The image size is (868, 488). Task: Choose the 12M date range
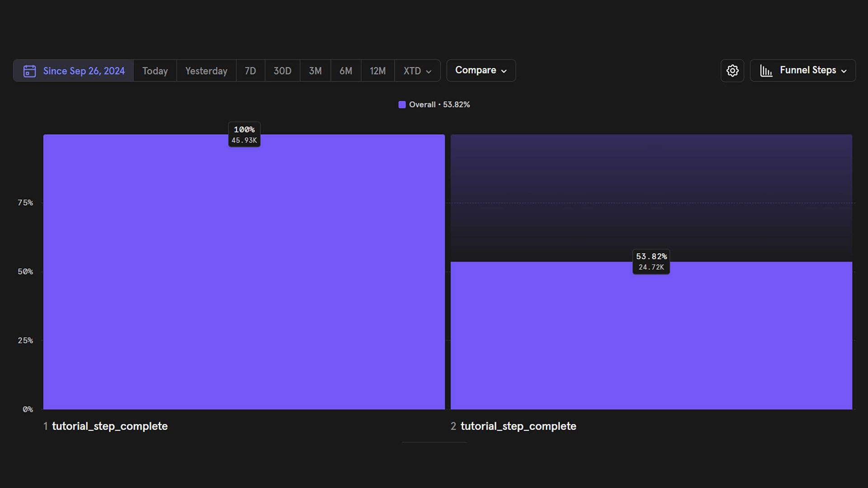tap(378, 71)
